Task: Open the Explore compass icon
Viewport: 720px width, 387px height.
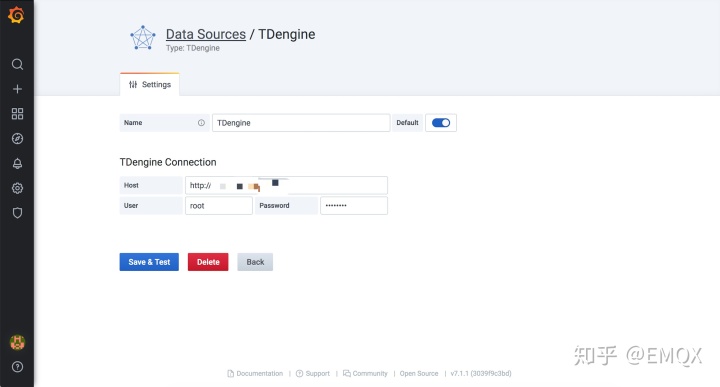Action: click(x=17, y=139)
